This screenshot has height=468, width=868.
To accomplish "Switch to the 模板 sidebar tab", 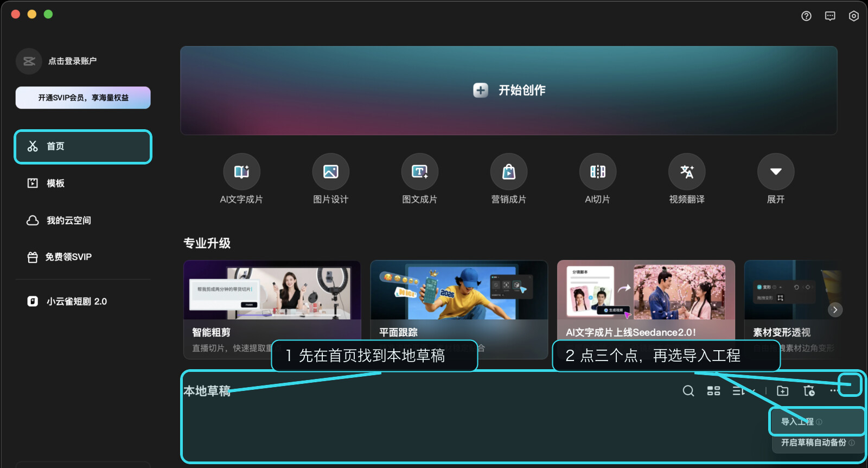I will coord(83,184).
